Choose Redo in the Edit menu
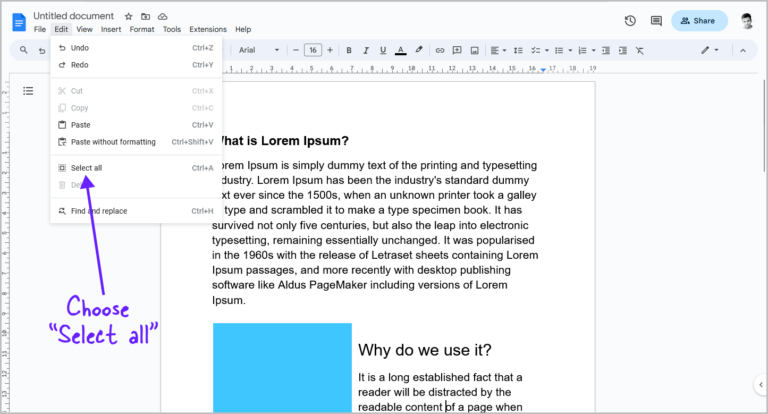768x414 pixels. tap(136, 65)
